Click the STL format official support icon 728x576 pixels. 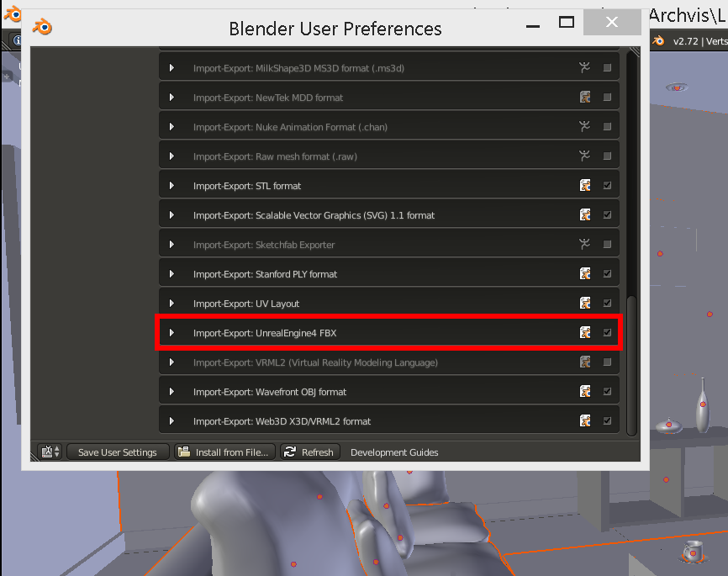(x=585, y=185)
